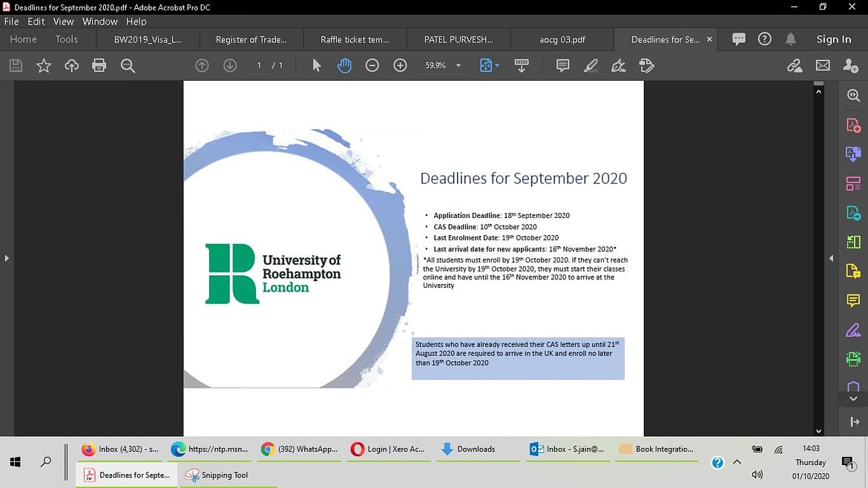Add a sticky note comment
Image resolution: width=868 pixels, height=488 pixels.
coord(562,65)
